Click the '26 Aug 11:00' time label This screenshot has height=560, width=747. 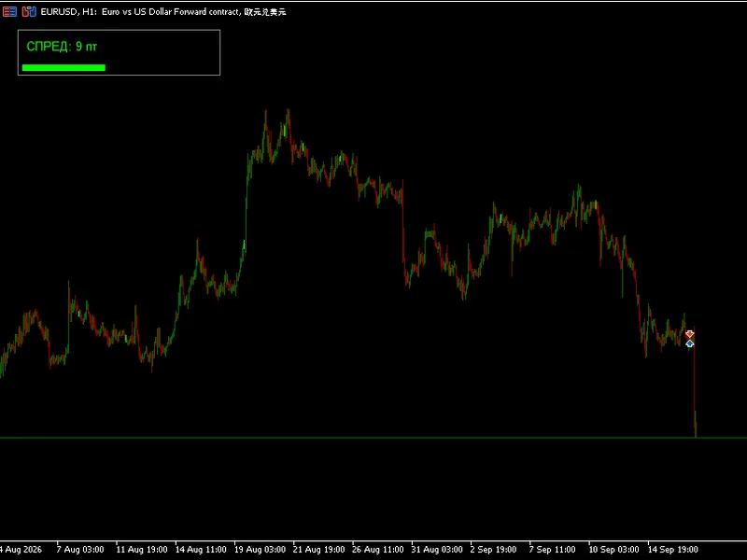tap(378, 549)
